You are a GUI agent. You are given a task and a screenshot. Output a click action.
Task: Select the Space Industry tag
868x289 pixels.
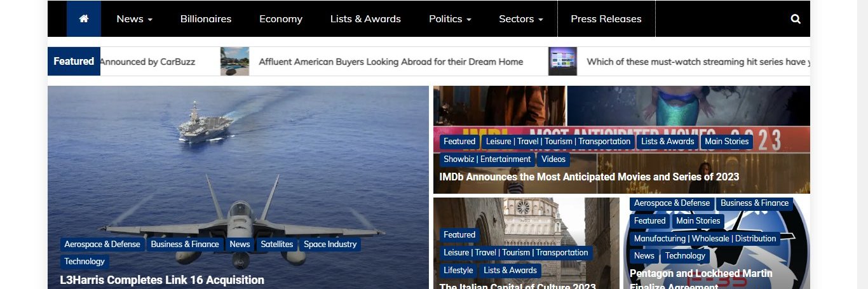(x=330, y=244)
